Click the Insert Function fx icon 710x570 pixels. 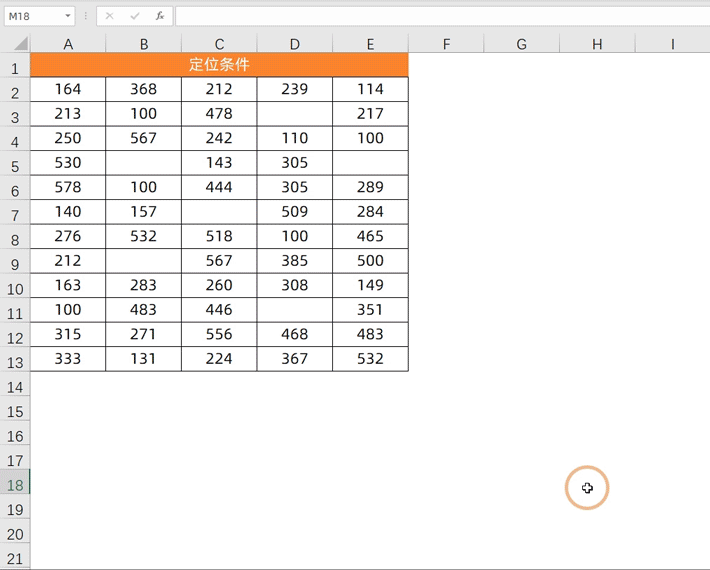click(160, 16)
